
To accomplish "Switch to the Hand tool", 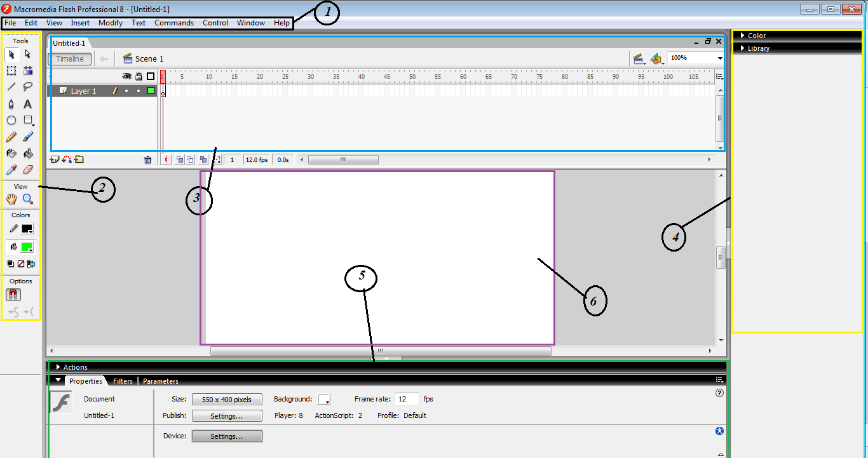I will [x=11, y=199].
